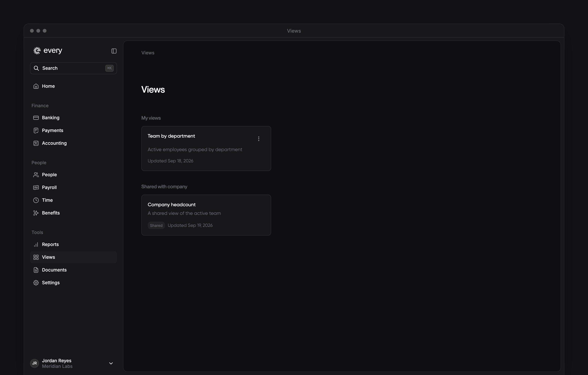Click the "Shared with company" heading
Image resolution: width=588 pixels, height=375 pixels.
point(164,187)
